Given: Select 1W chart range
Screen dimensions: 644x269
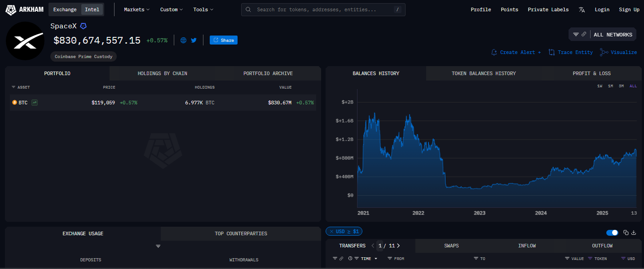Looking at the screenshot, I should 600,86.
